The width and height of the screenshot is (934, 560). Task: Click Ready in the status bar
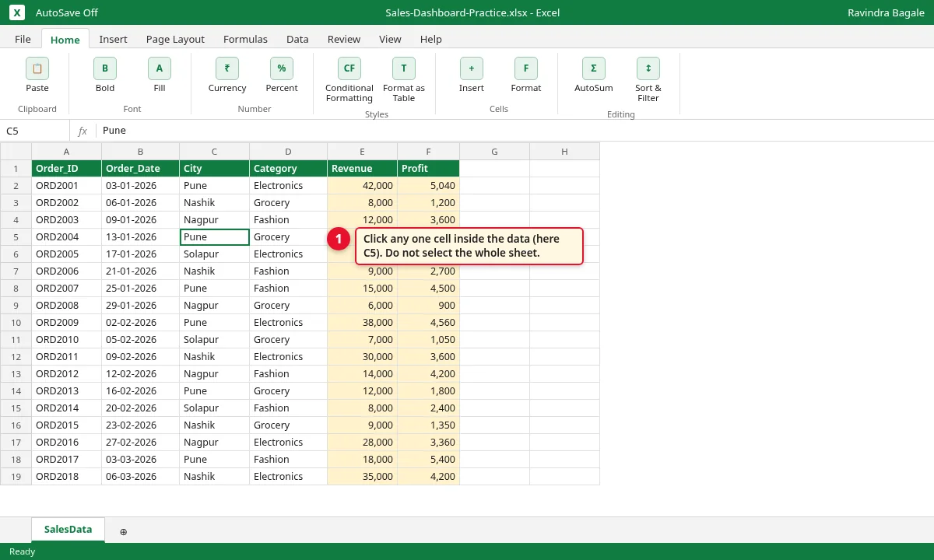tap(22, 551)
